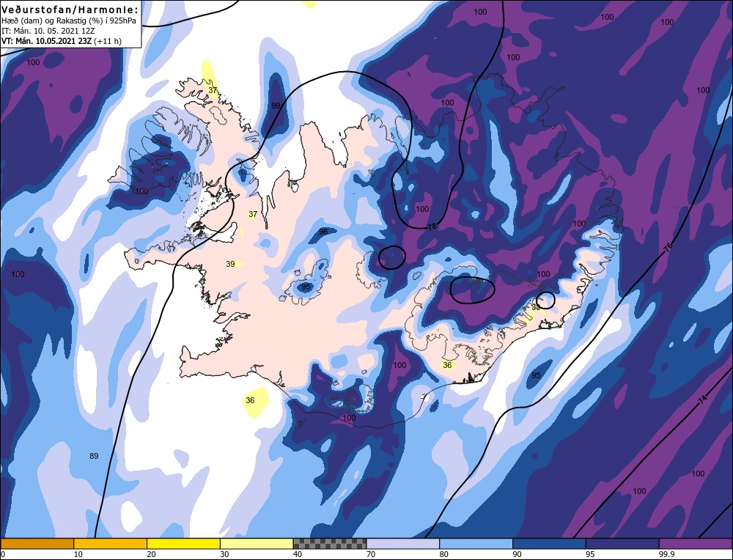
Task: Click the '80' legend scale label
Action: coord(444,554)
